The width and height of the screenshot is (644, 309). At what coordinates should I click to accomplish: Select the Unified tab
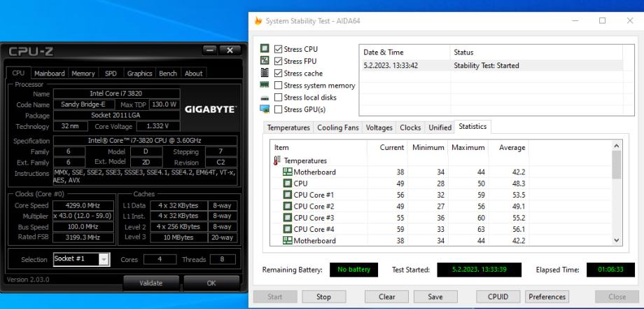coord(440,128)
